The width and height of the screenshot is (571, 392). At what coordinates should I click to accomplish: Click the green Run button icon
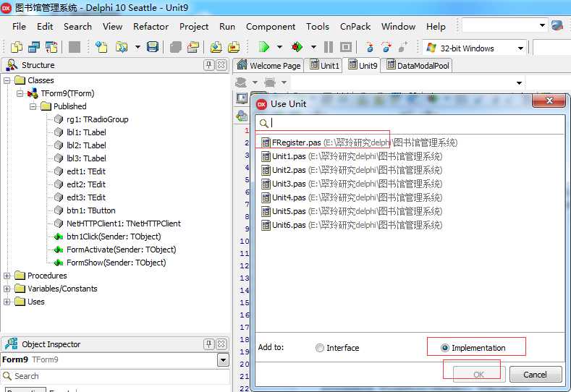[x=263, y=47]
